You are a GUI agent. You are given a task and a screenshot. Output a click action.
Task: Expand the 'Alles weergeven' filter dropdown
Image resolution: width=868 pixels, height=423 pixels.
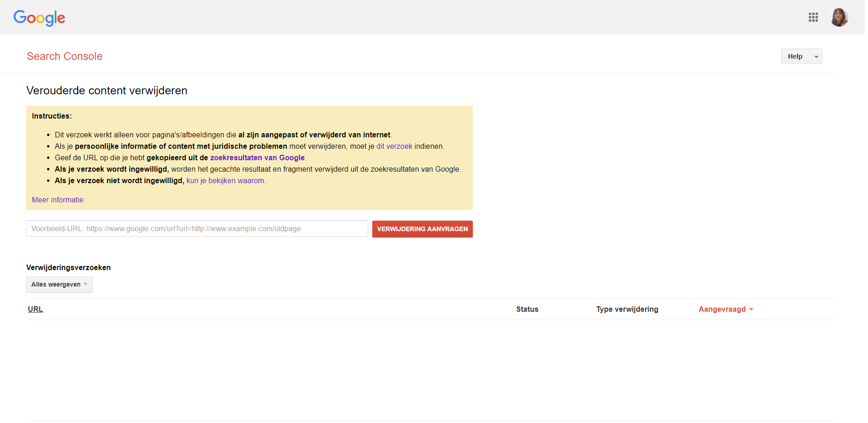[59, 285]
